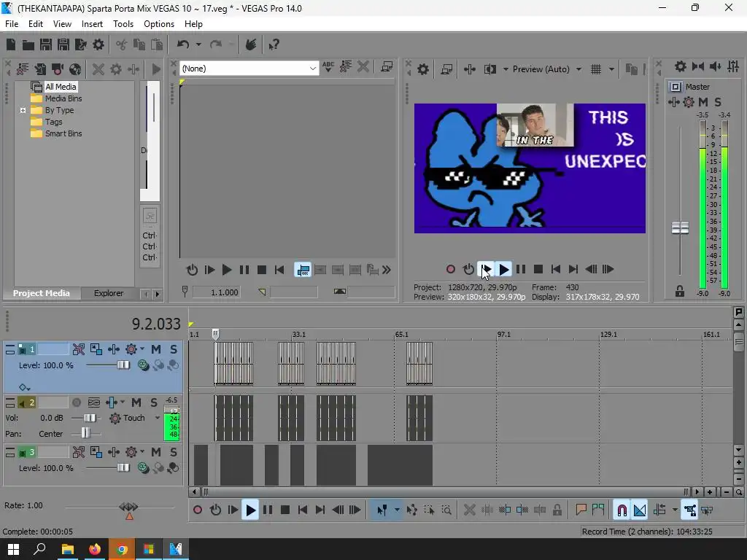Open Preview (Auto) quality dropdown
Viewport: 747px width, 560px height.
(x=578, y=69)
